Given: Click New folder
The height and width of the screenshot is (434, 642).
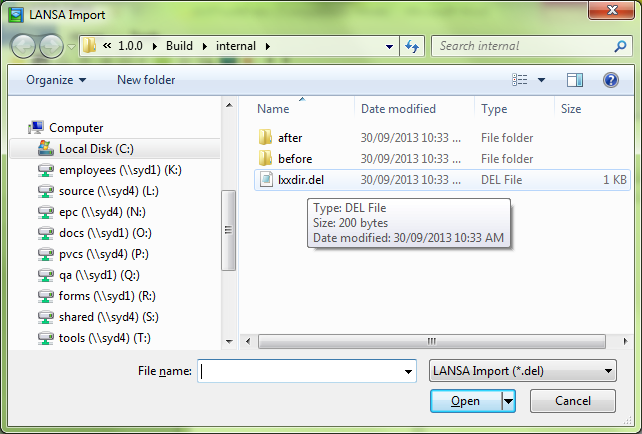Looking at the screenshot, I should [x=146, y=80].
